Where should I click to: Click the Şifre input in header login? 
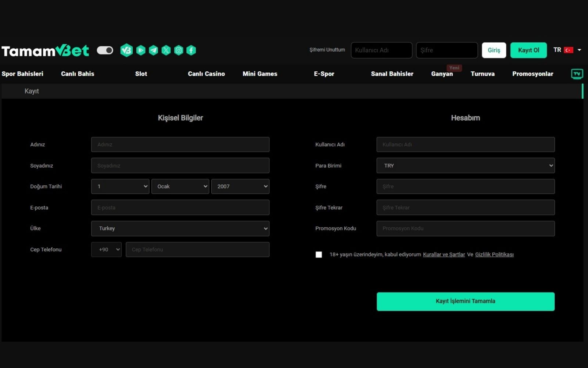447,50
